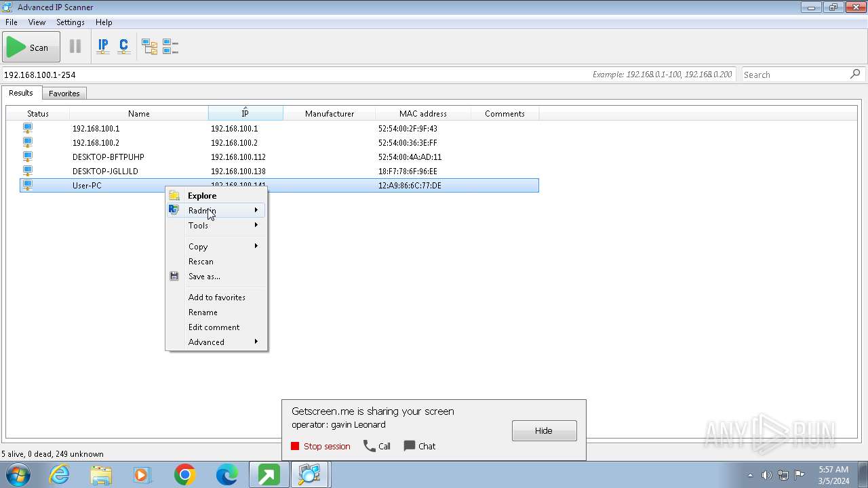Click status icon of DESKTOP-JGLLJLD row
The height and width of the screenshot is (488, 868).
(x=28, y=171)
